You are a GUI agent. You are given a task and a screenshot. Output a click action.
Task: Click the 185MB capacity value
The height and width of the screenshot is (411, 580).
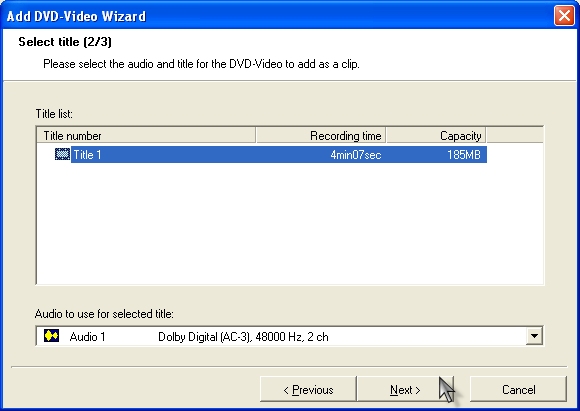(x=463, y=155)
